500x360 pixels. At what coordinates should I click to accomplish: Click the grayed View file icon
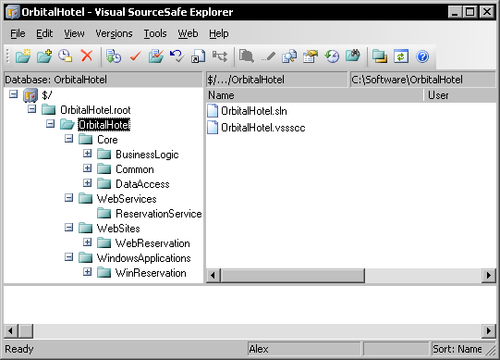(246, 56)
